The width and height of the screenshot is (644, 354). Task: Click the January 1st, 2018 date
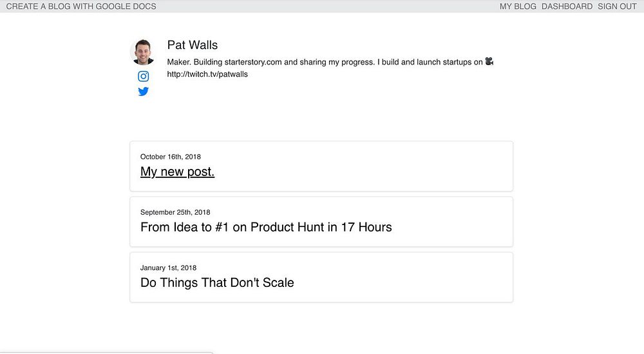pyautogui.click(x=168, y=268)
